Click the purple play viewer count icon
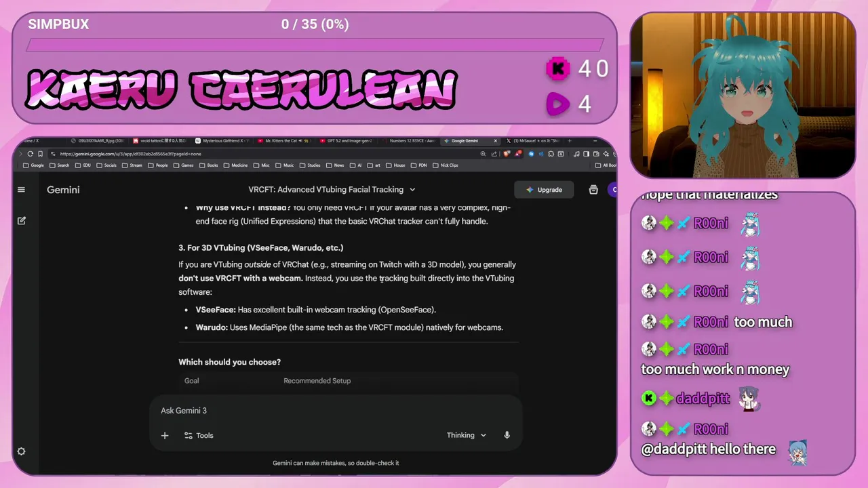 pos(559,104)
